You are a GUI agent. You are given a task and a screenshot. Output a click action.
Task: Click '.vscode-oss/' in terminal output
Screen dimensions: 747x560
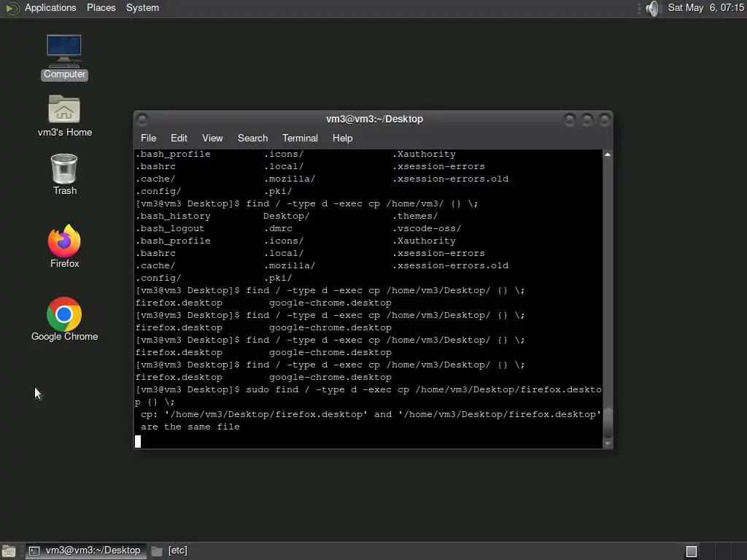[427, 228]
